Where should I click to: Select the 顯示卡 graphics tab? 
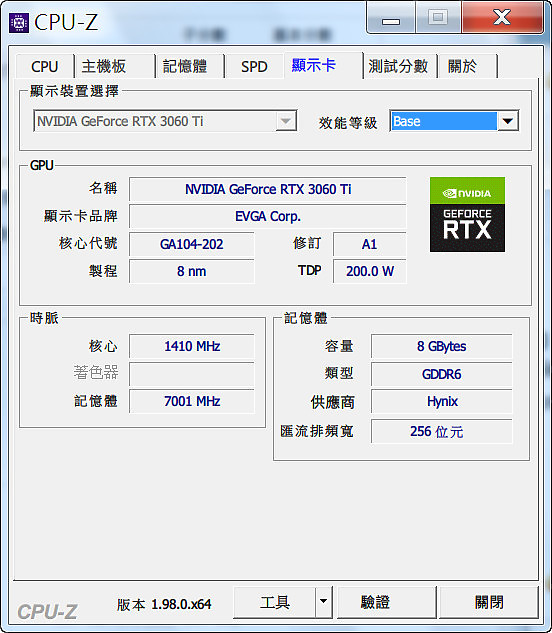point(323,65)
